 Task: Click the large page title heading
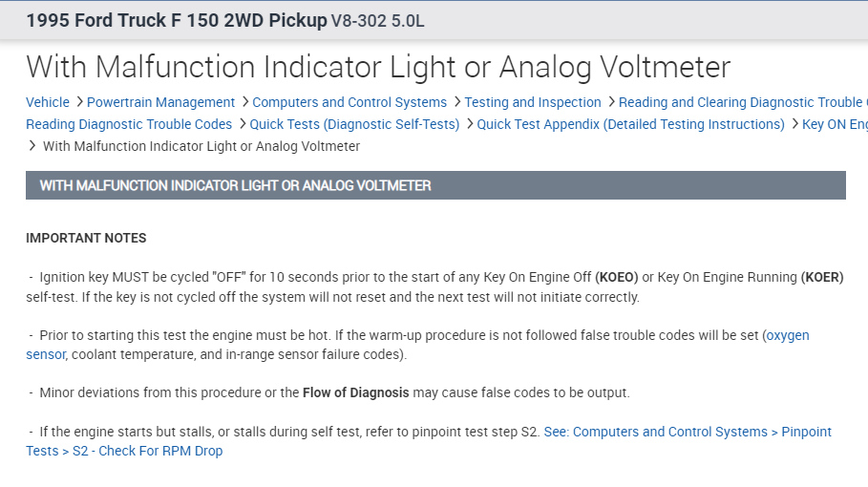pyautogui.click(x=378, y=67)
